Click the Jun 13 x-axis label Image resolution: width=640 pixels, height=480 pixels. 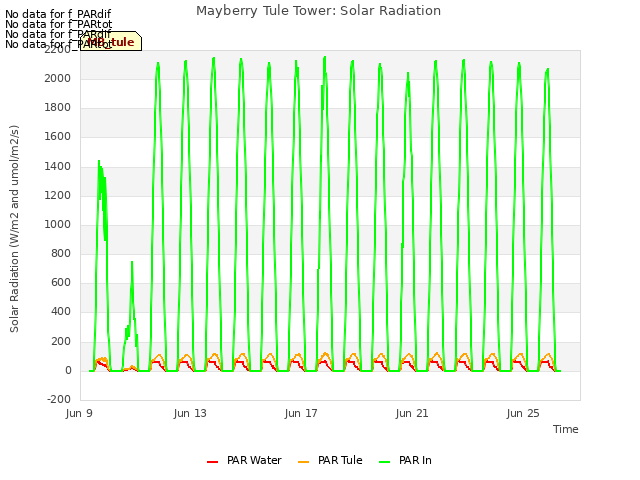coord(190,413)
